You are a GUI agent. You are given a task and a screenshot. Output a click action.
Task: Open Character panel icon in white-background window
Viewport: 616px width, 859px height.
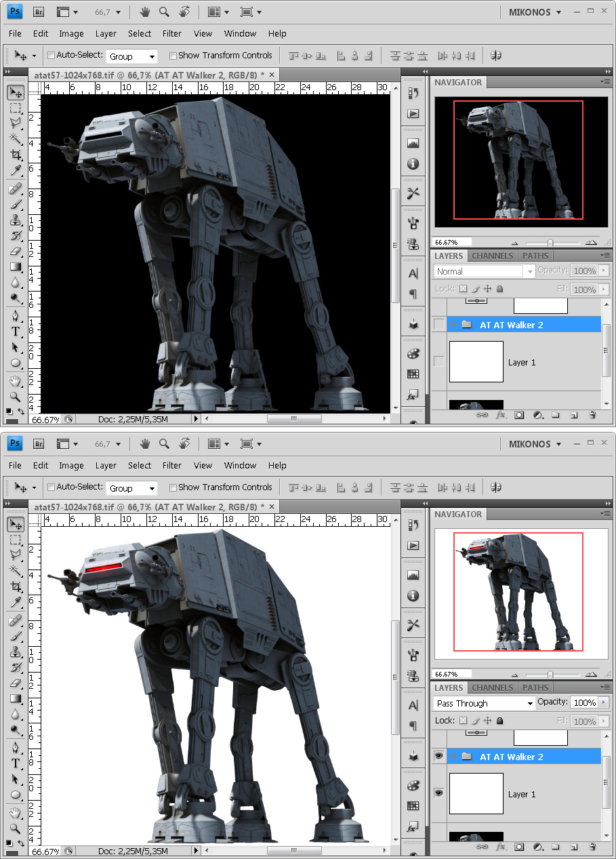[413, 705]
